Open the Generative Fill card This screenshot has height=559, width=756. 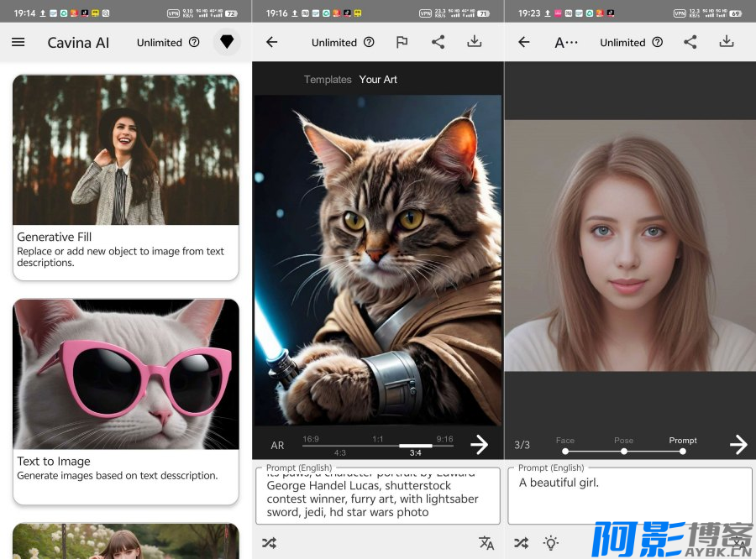pos(126,177)
